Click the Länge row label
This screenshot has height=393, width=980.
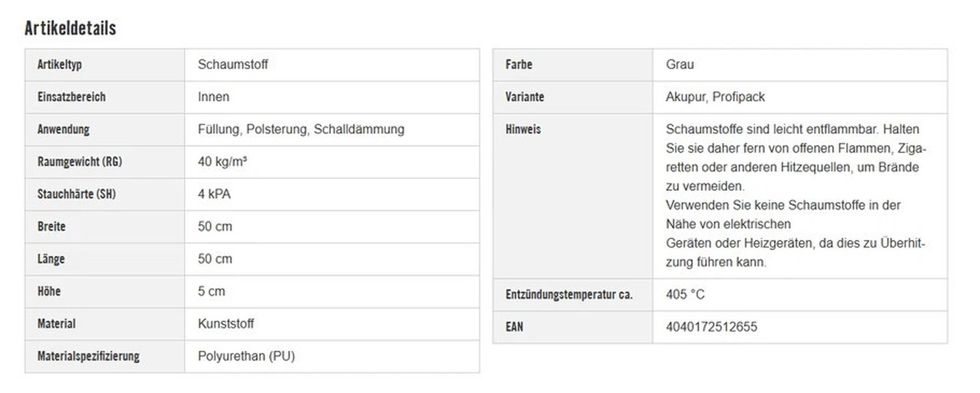(x=51, y=259)
